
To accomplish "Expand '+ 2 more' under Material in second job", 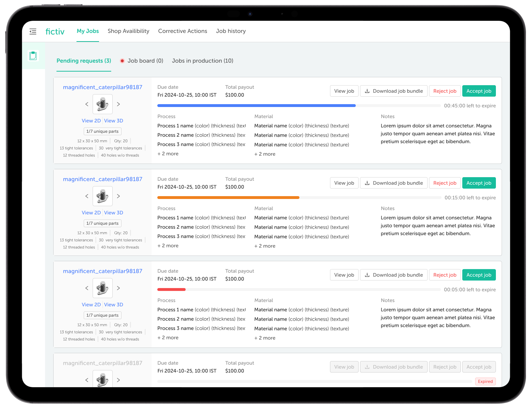I will pyautogui.click(x=265, y=246).
